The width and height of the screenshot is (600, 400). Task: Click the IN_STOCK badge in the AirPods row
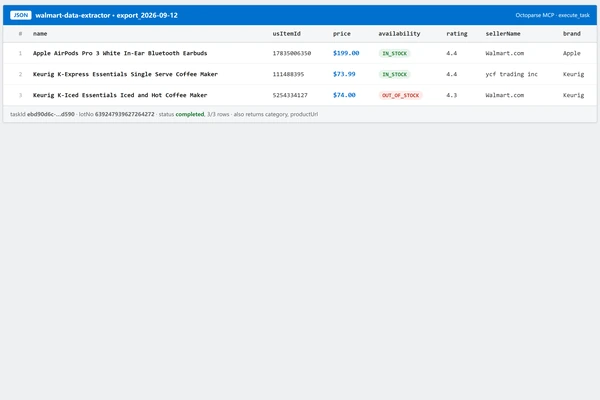click(395, 53)
